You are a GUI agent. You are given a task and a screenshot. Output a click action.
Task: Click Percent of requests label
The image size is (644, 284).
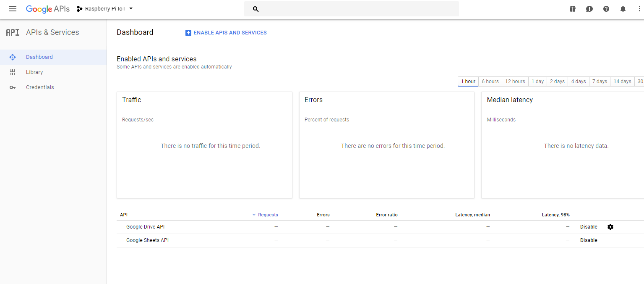[327, 120]
